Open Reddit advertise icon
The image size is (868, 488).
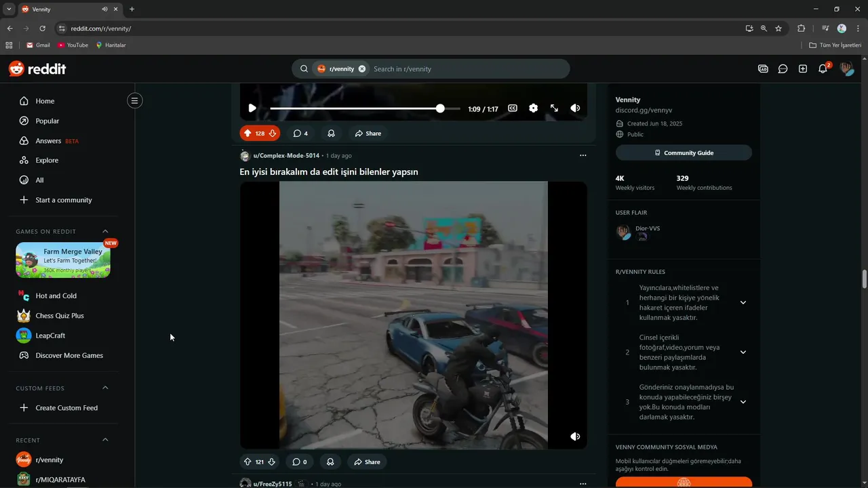pos(763,68)
